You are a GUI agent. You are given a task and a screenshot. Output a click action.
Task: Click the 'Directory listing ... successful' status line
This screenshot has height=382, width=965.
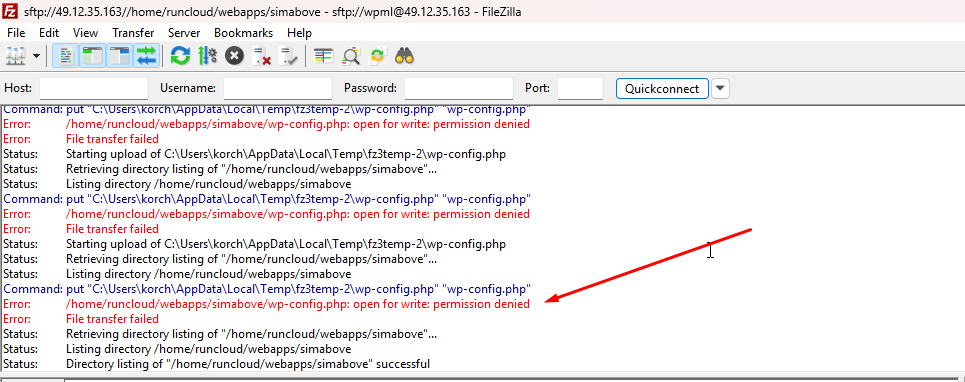[247, 364]
